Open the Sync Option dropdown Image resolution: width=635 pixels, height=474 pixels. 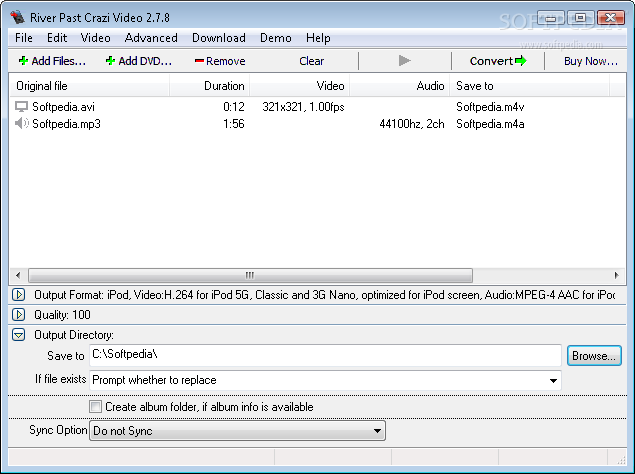tap(237, 431)
